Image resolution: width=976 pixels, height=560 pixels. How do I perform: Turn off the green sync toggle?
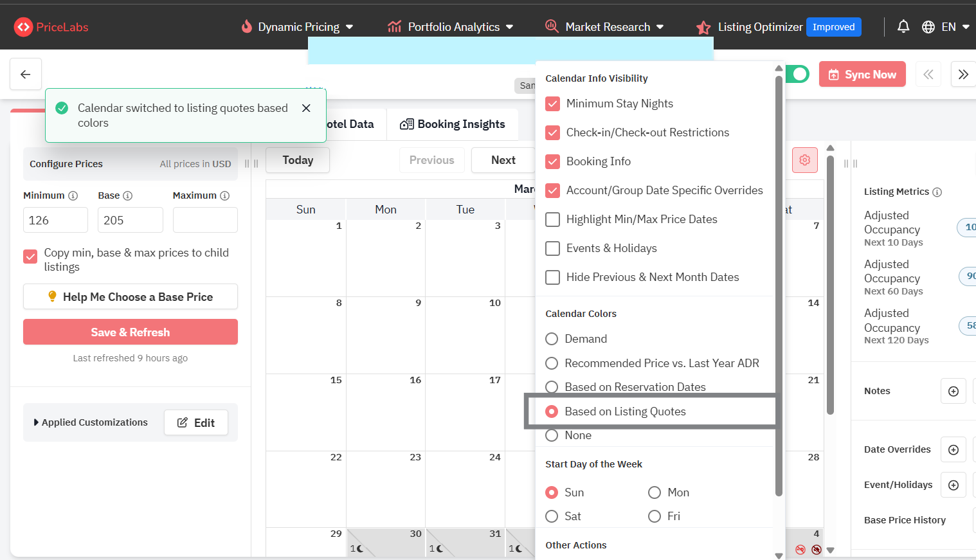(797, 74)
